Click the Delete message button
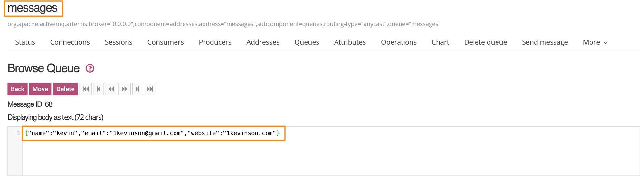The height and width of the screenshot is (180, 644). click(65, 89)
